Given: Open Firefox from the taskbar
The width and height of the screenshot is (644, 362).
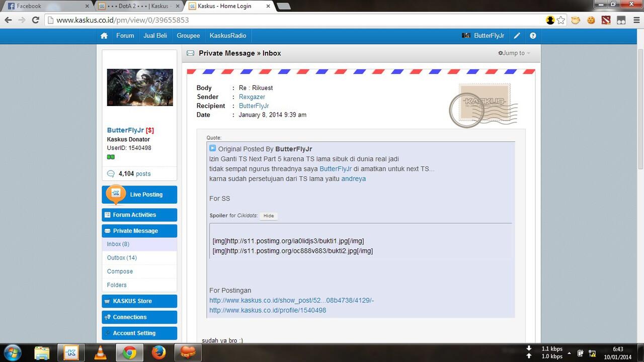Looking at the screenshot, I should (x=158, y=353).
